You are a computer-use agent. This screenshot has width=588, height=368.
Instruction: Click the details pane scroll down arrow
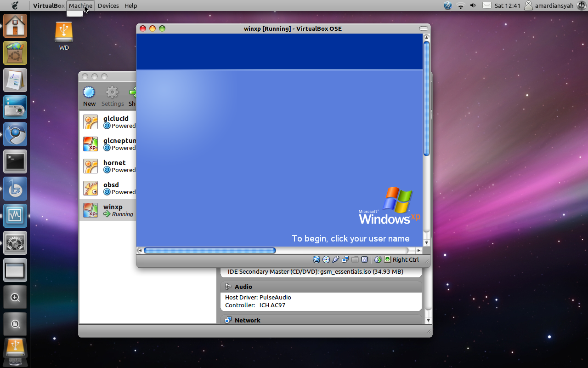click(x=428, y=320)
